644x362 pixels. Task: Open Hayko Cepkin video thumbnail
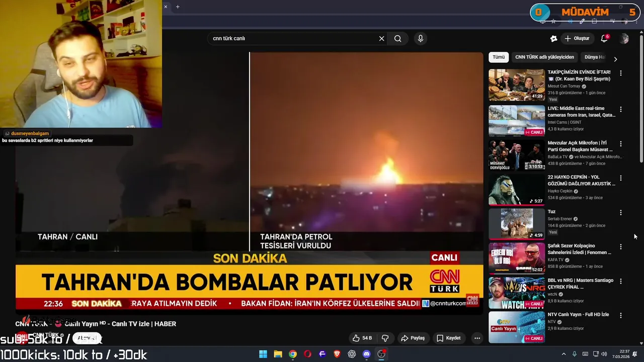pos(517,190)
